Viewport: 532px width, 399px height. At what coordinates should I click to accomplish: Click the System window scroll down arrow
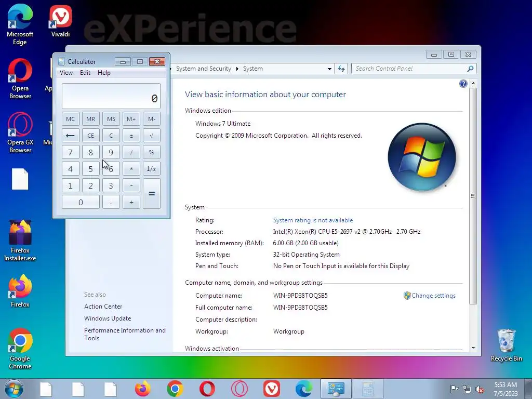pos(473,348)
